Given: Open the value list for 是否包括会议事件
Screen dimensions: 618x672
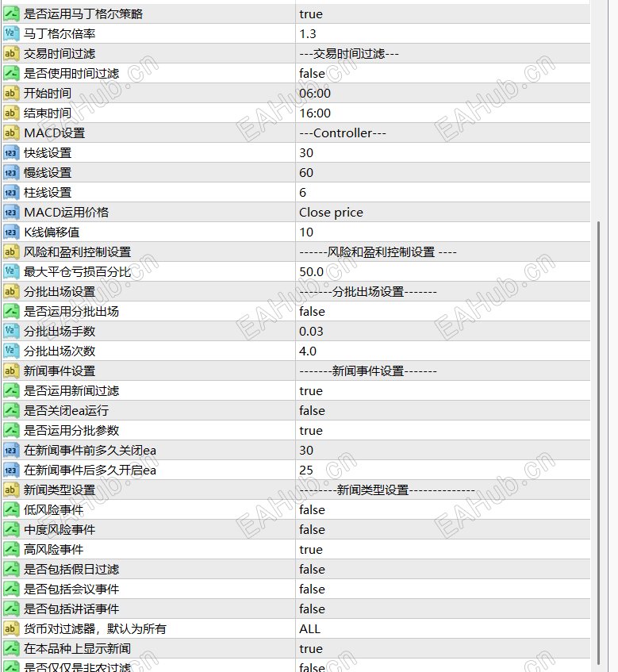Looking at the screenshot, I should [x=443, y=589].
